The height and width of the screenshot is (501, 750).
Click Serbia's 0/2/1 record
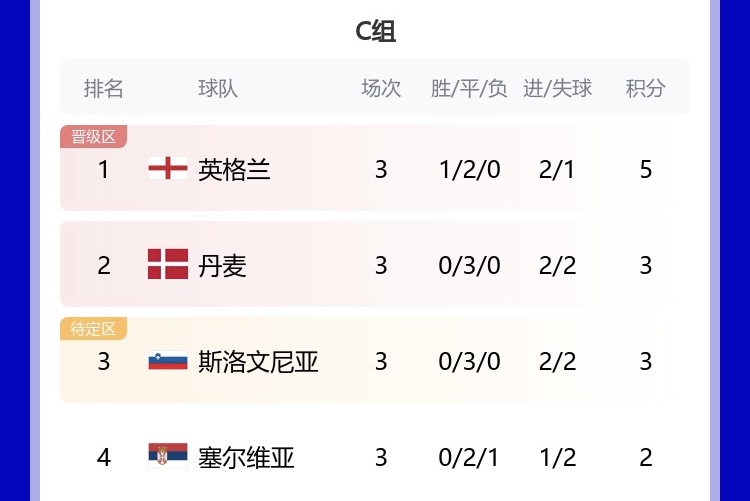(x=469, y=457)
